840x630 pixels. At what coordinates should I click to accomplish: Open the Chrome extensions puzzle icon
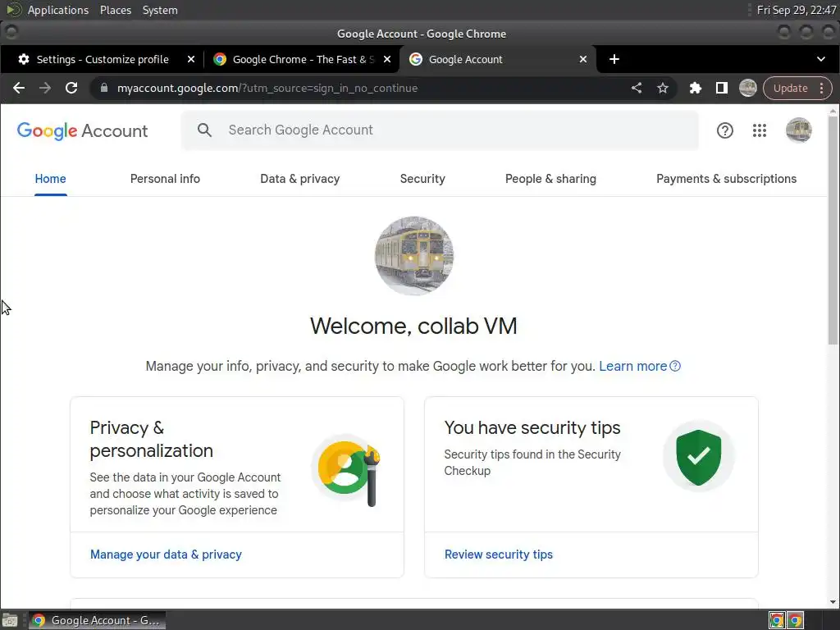[696, 88]
